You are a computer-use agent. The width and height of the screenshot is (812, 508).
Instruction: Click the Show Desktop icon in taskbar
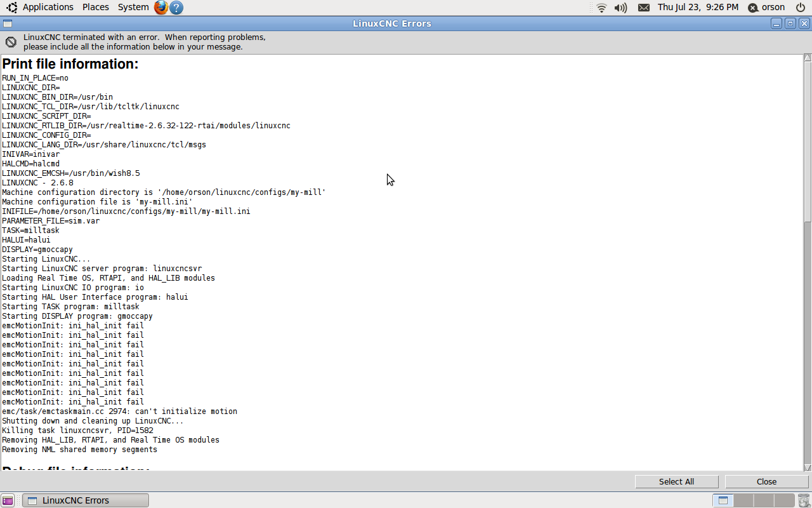coord(8,500)
